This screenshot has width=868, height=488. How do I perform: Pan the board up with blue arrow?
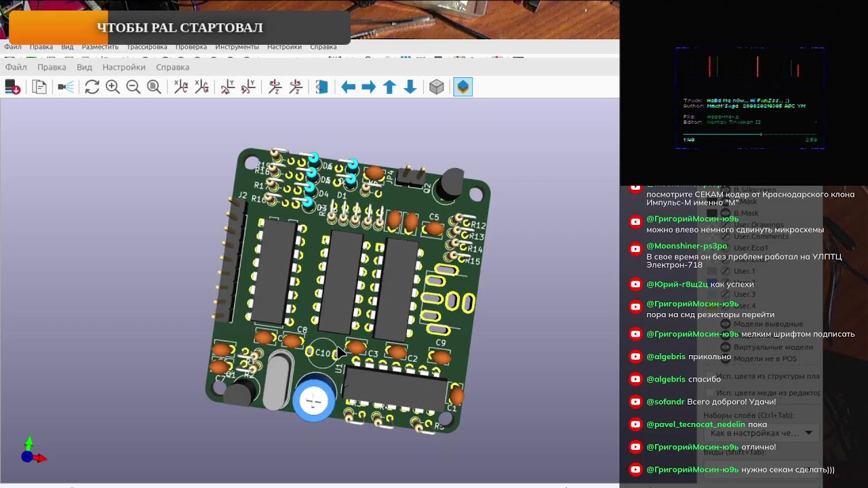(x=389, y=87)
